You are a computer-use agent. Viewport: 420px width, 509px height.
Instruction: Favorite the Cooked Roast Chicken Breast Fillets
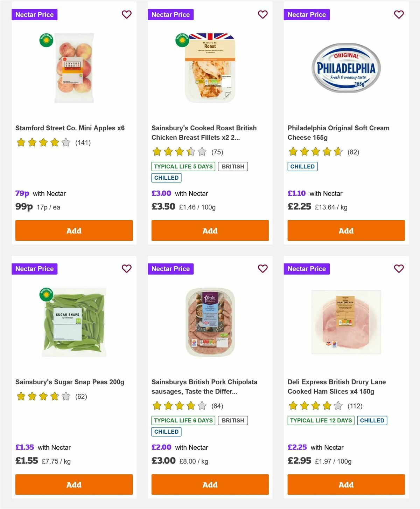click(262, 14)
